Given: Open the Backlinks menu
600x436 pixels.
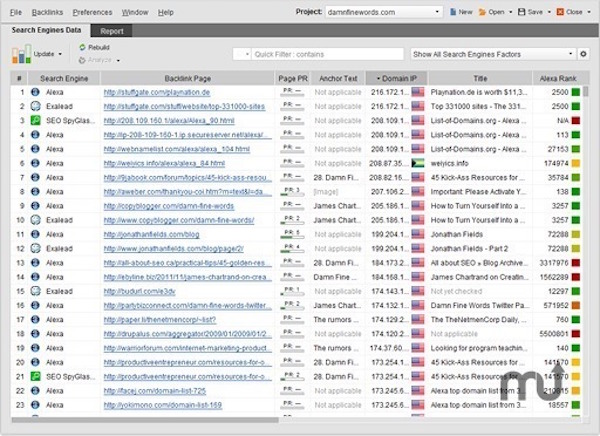Looking at the screenshot, I should [47, 12].
